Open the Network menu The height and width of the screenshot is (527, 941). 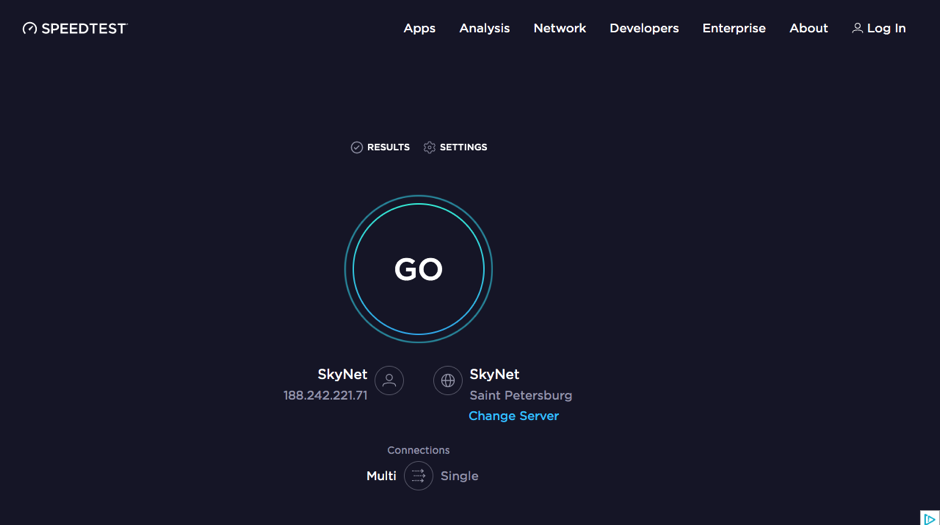(x=559, y=29)
